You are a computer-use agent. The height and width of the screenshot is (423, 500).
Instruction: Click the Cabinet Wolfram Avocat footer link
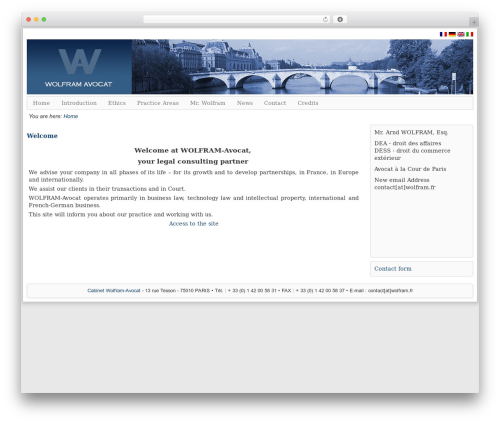click(x=114, y=291)
